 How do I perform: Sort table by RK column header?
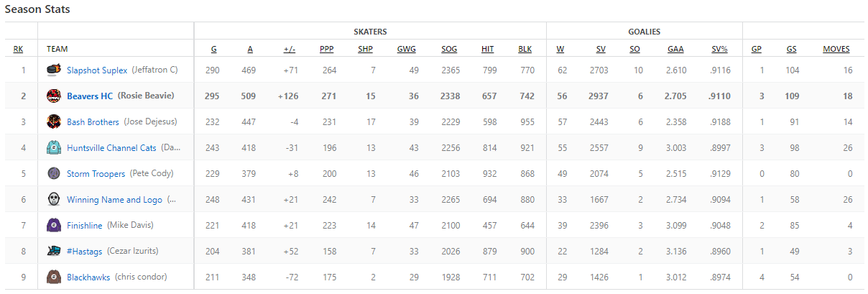[18, 50]
